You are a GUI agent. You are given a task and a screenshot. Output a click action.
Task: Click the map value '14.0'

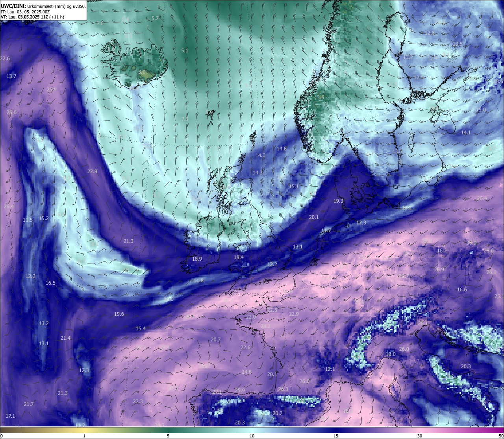[260, 156]
